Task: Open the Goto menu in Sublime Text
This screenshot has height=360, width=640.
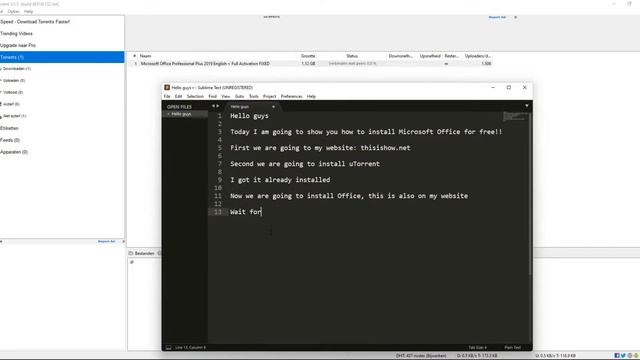Action: [x=240, y=96]
